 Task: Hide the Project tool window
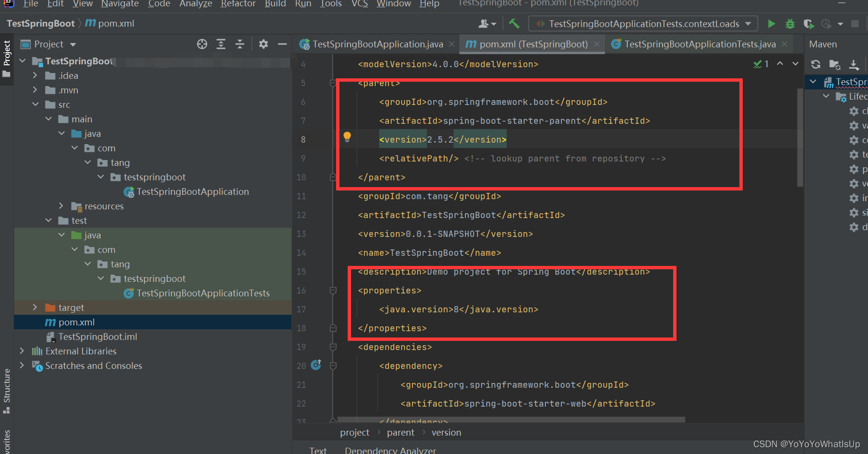282,44
